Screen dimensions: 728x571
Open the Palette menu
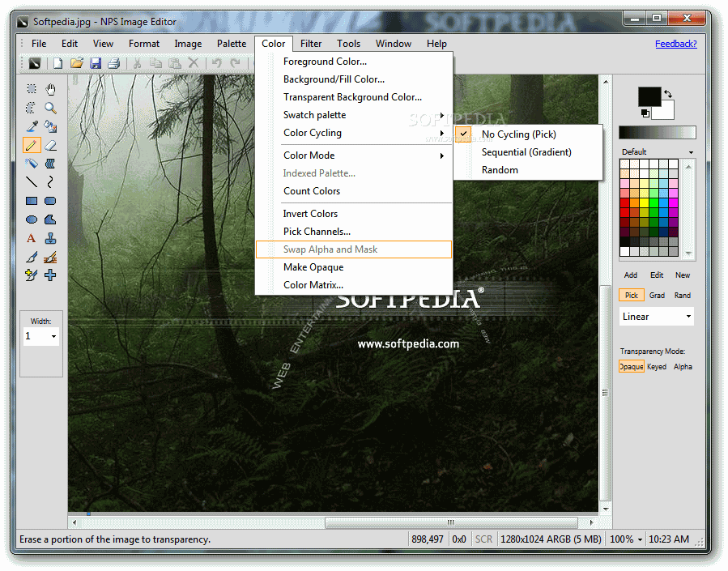point(232,44)
